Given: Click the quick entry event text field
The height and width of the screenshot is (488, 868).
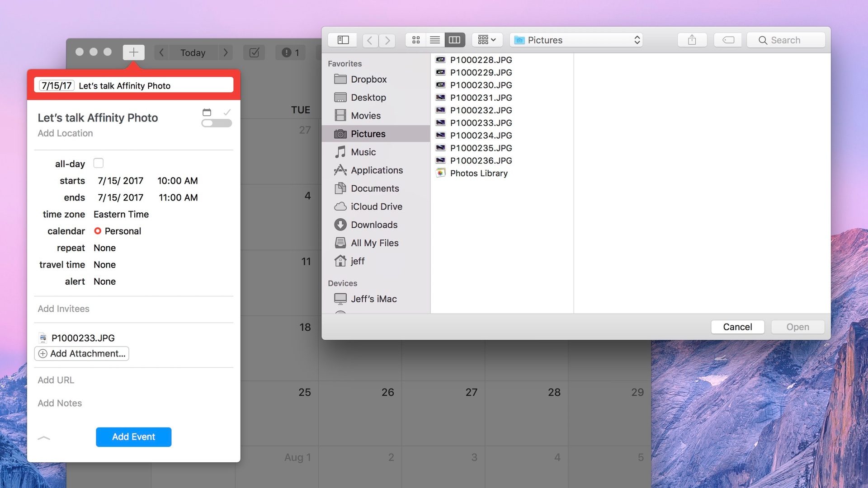Looking at the screenshot, I should coord(133,85).
